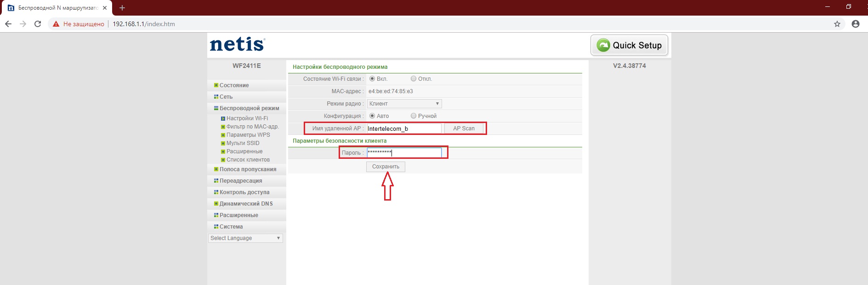868x285 pixels.
Task: Click the AP Scan button
Action: click(464, 129)
